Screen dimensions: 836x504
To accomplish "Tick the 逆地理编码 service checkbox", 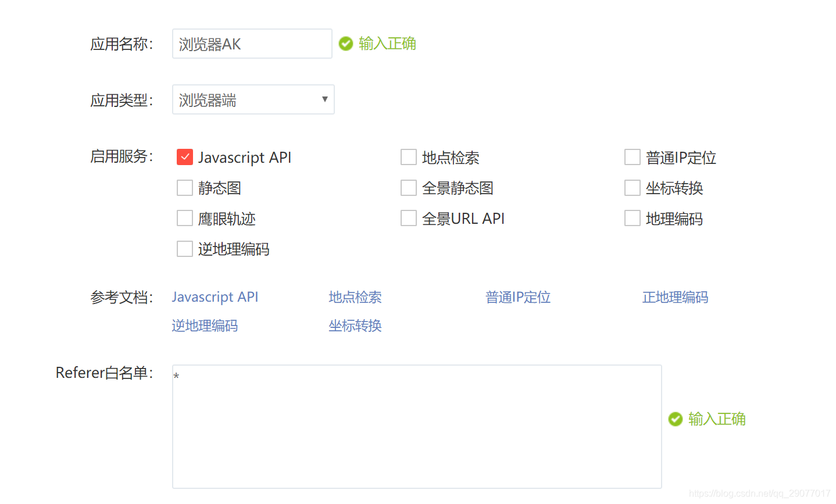I will (x=185, y=249).
